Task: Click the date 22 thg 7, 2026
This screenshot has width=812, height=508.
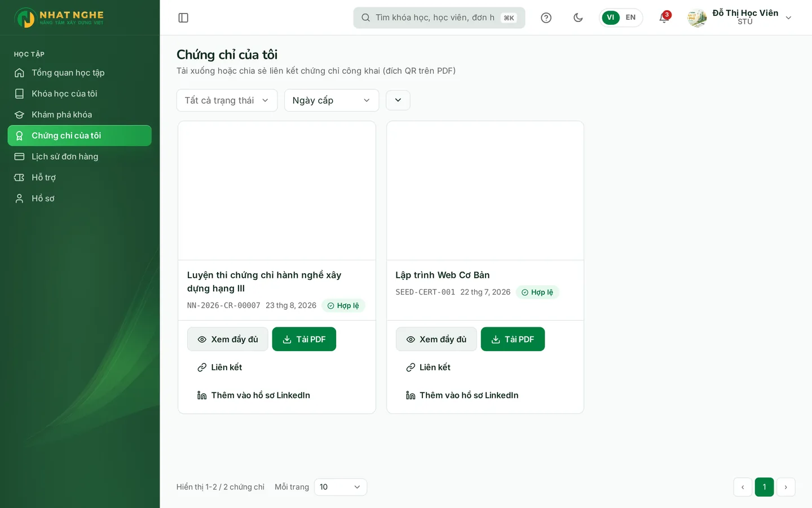Action: tap(486, 292)
